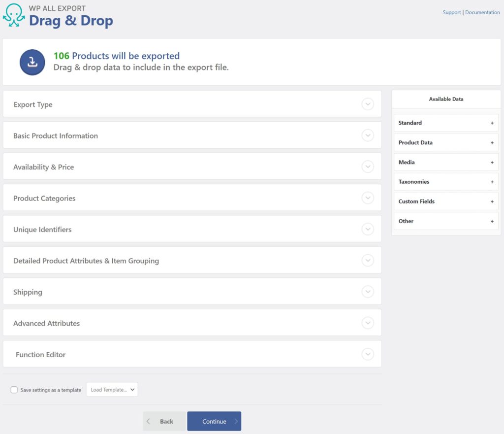The image size is (504, 434).
Task: Click the Continue button
Action: (x=214, y=421)
